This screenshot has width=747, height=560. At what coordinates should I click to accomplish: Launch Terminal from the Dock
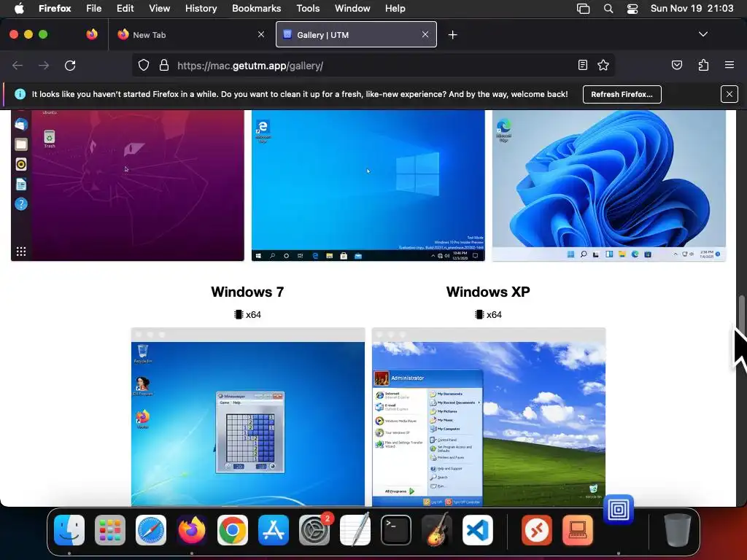(396, 530)
